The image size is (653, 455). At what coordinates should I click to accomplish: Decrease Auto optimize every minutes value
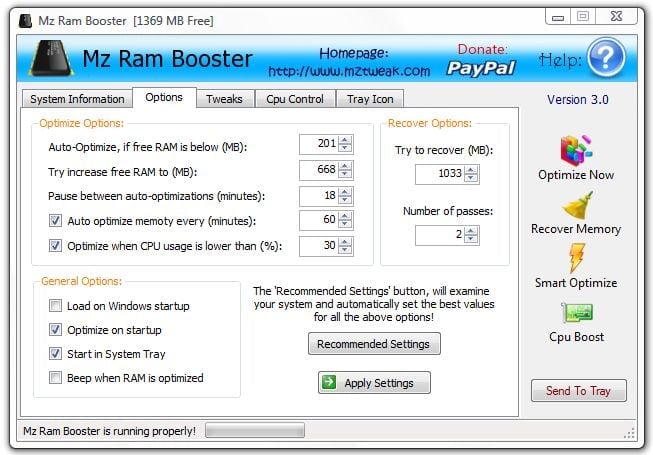345,224
